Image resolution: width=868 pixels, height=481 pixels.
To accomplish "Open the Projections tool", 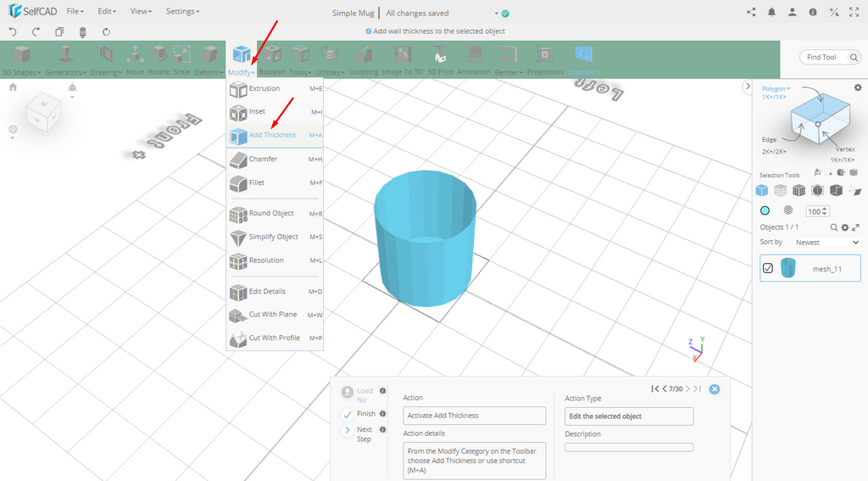I will point(545,60).
